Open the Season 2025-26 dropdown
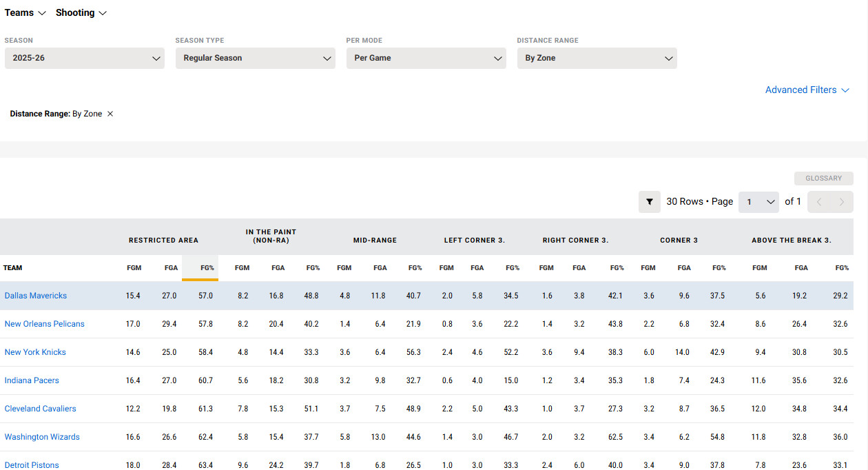The width and height of the screenshot is (868, 470). pyautogui.click(x=85, y=58)
